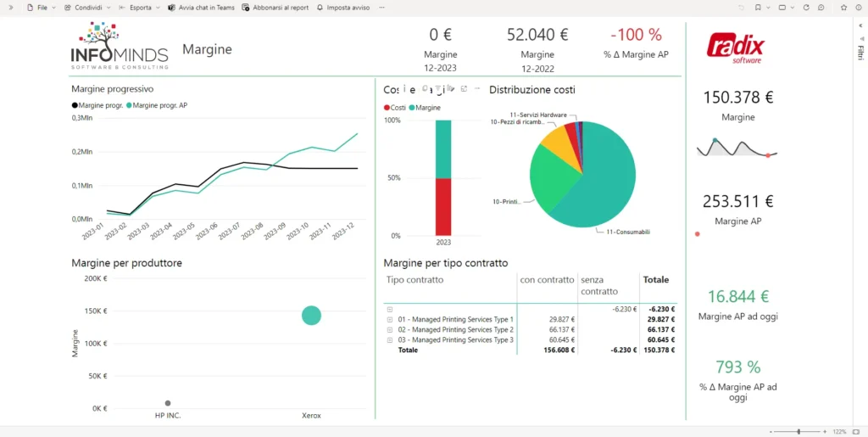The image size is (868, 437).
Task: Click the 29.827 € con contratto cell
Action: tap(562, 320)
